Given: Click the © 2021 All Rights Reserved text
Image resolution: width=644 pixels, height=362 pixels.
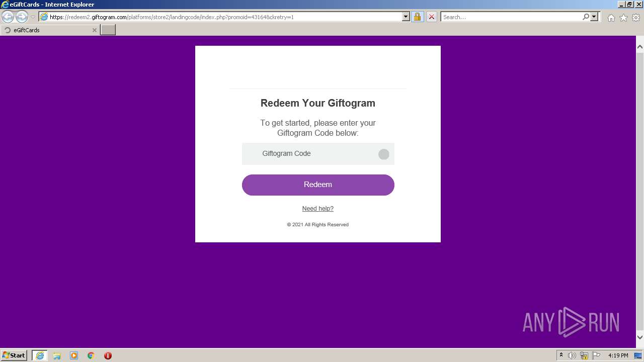Looking at the screenshot, I should coord(318,225).
